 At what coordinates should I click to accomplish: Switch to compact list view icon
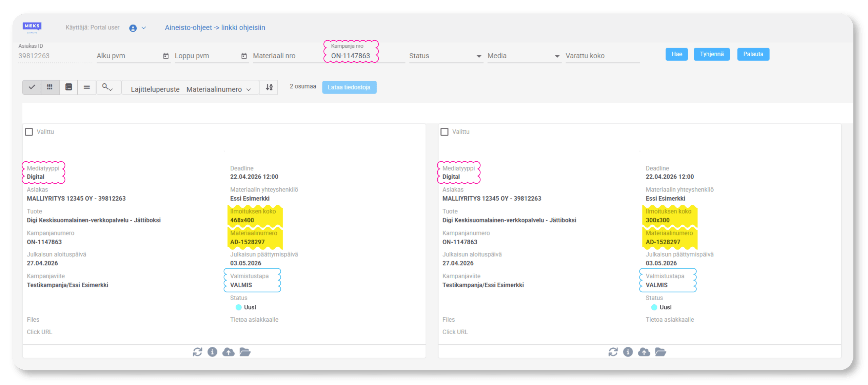click(87, 87)
